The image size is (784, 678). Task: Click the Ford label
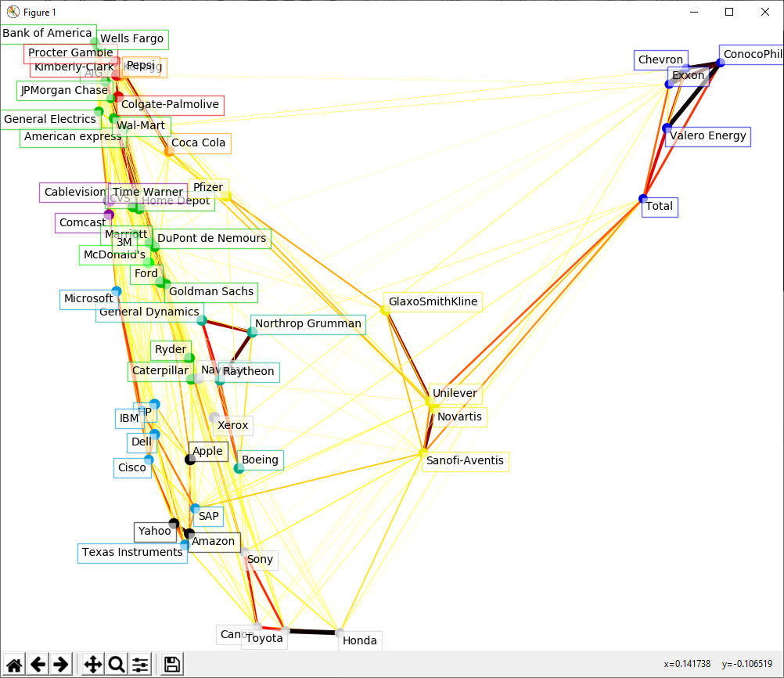(146, 274)
